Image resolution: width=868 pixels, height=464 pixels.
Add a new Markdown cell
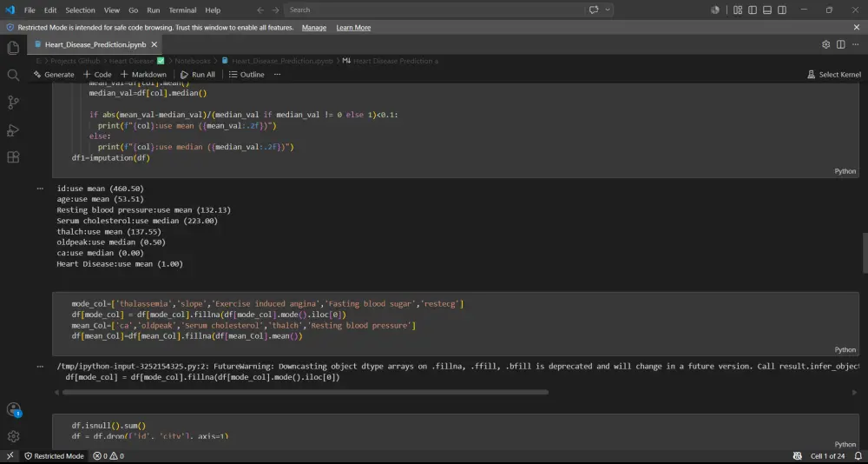click(143, 74)
